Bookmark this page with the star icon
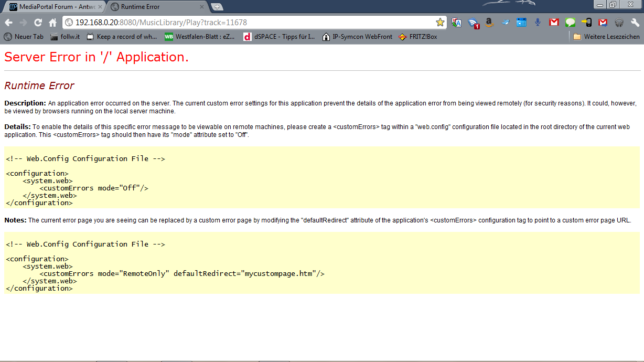This screenshot has width=644, height=362. point(440,23)
